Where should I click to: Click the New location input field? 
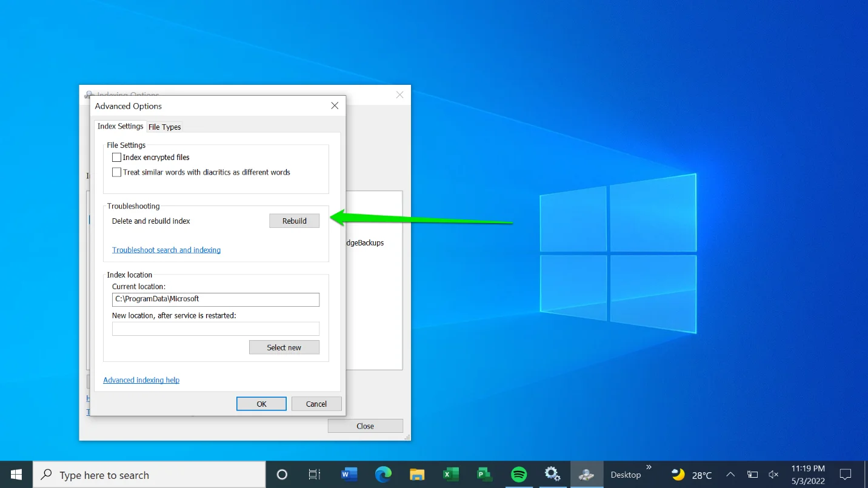pos(216,329)
